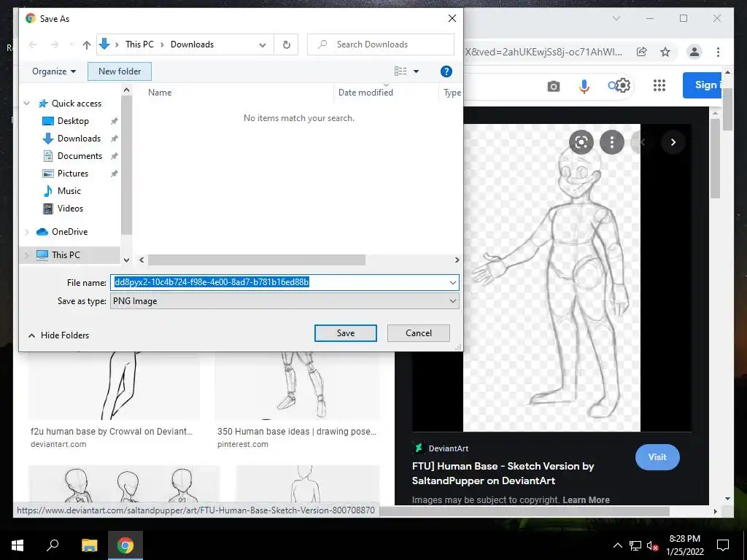
Task: Open the Save as type combo box
Action: (285, 301)
